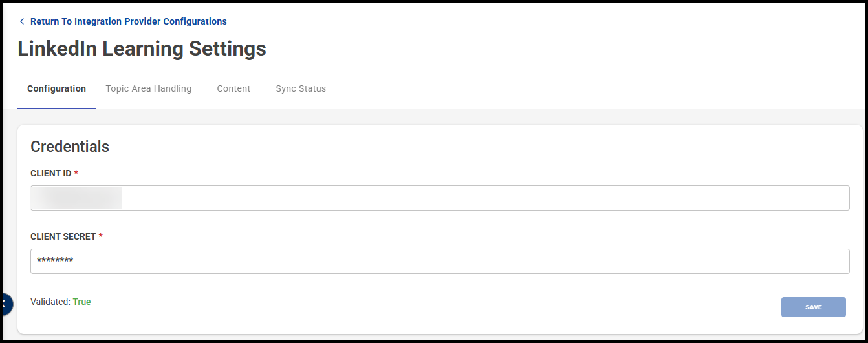Screen dimensions: 868x343
Task: Click the red required asterisk beside CLIENT ID
Action: (x=76, y=172)
